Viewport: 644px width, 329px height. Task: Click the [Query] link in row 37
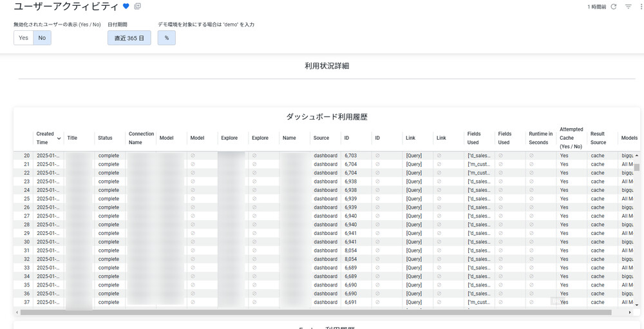[x=413, y=302]
